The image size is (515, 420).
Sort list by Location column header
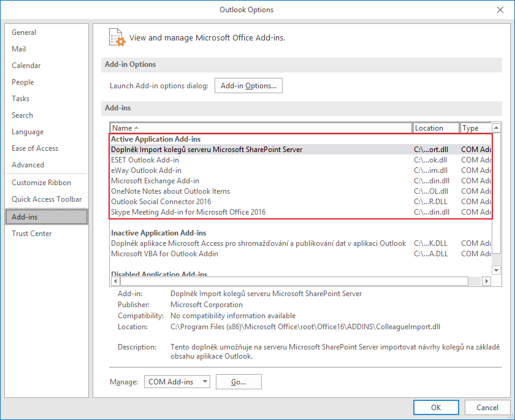435,128
